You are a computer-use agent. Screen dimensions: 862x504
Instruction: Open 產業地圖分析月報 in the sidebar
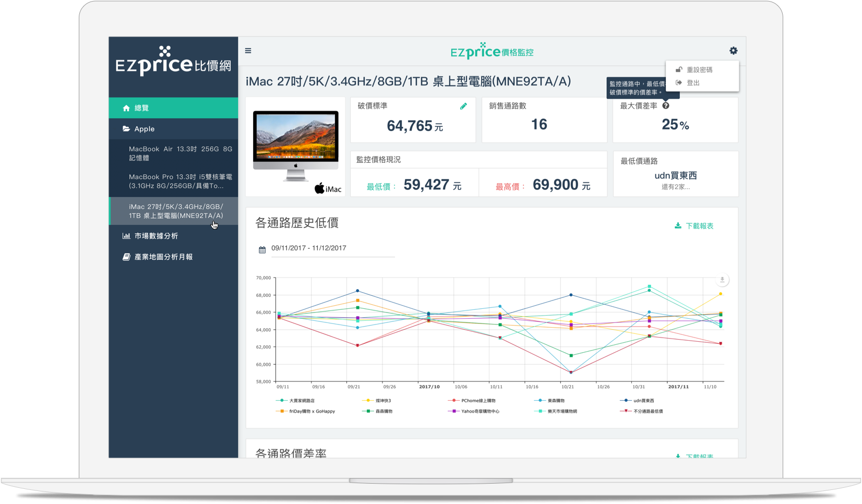pos(173,257)
